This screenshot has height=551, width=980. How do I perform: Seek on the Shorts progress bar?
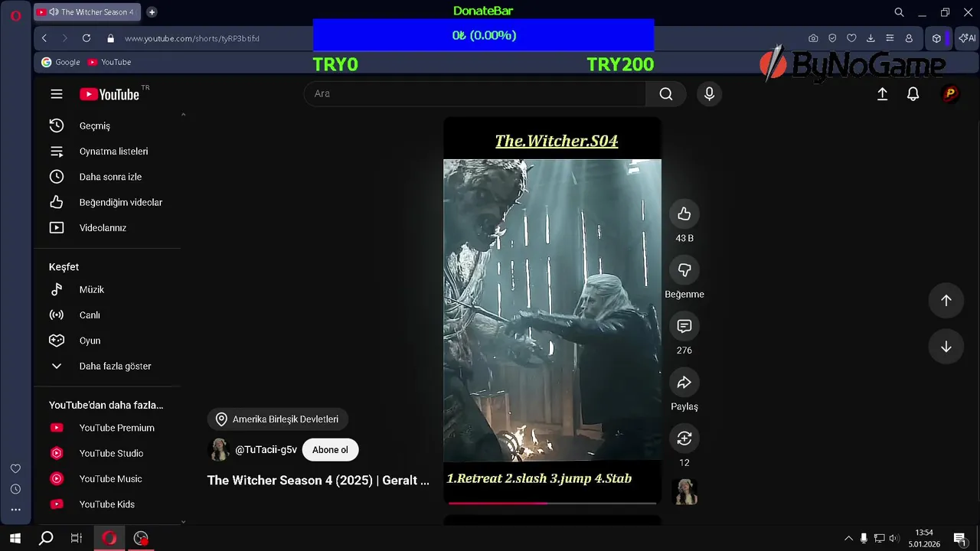552,503
